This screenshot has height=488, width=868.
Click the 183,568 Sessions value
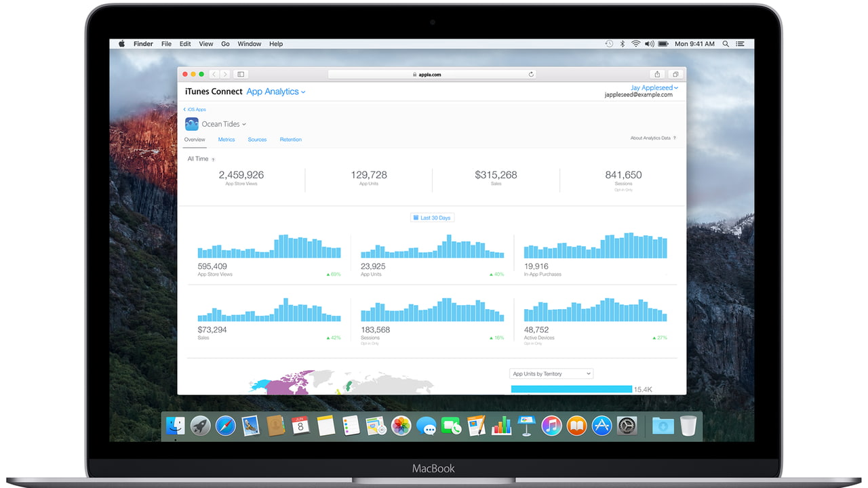click(376, 330)
